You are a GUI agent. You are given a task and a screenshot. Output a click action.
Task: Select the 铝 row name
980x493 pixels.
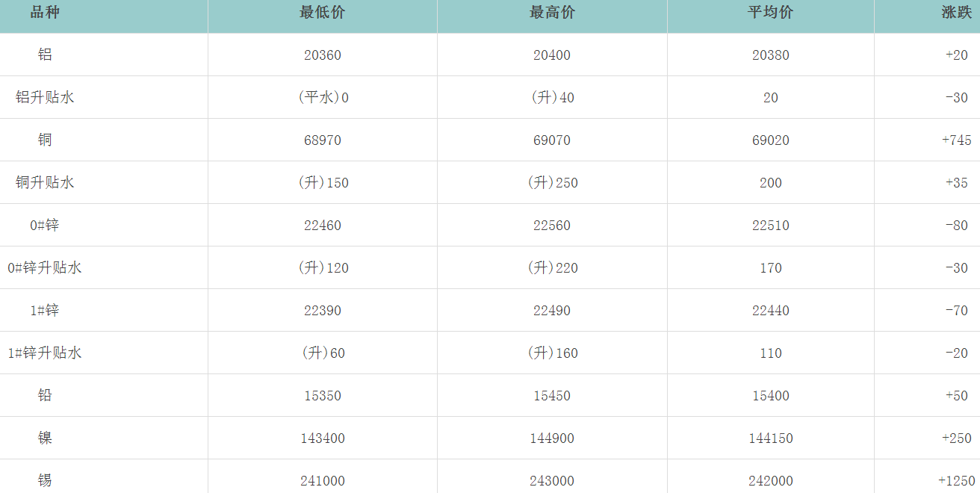45,55
